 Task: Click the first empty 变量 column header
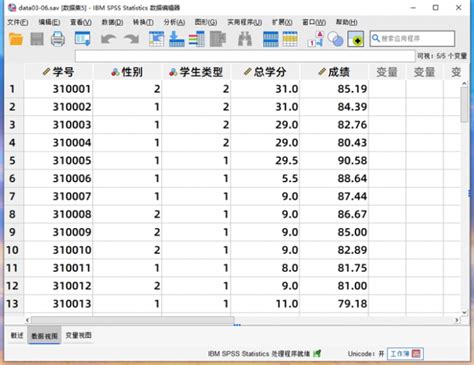pyautogui.click(x=387, y=72)
